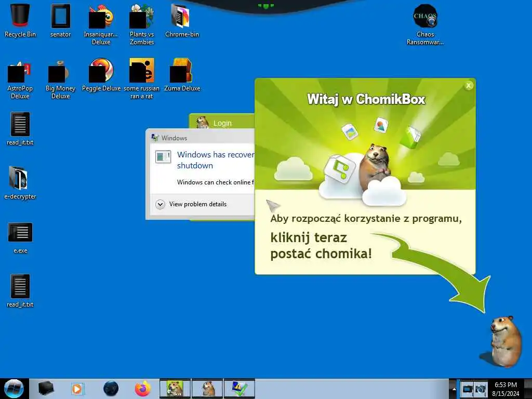Viewport: 532px width, 399px height.
Task: Switch to the hamster Login taskbar button
Action: click(x=207, y=389)
